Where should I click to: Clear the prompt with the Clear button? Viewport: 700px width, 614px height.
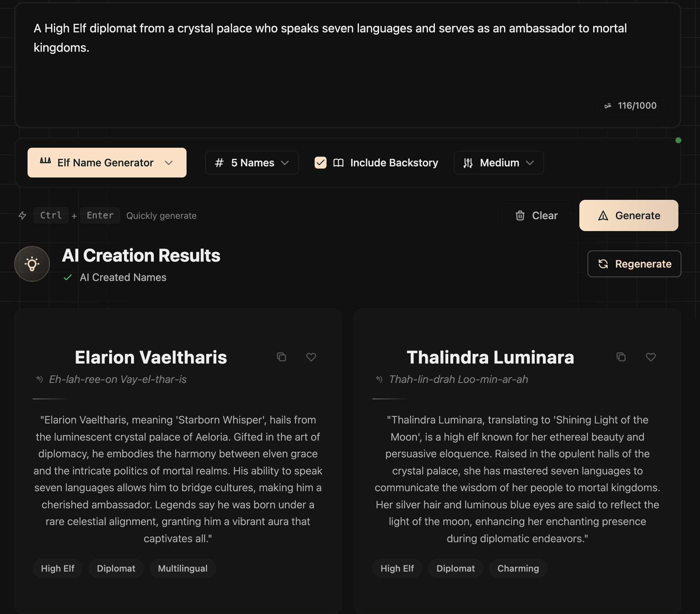[536, 215]
